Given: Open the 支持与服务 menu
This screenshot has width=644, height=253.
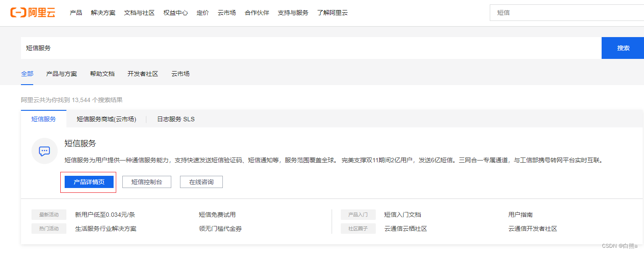Looking at the screenshot, I should [x=293, y=13].
